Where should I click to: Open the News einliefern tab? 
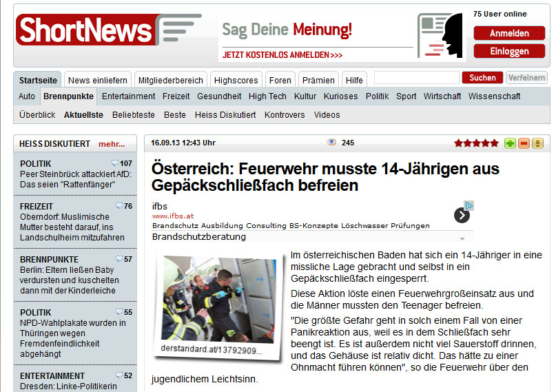click(98, 81)
